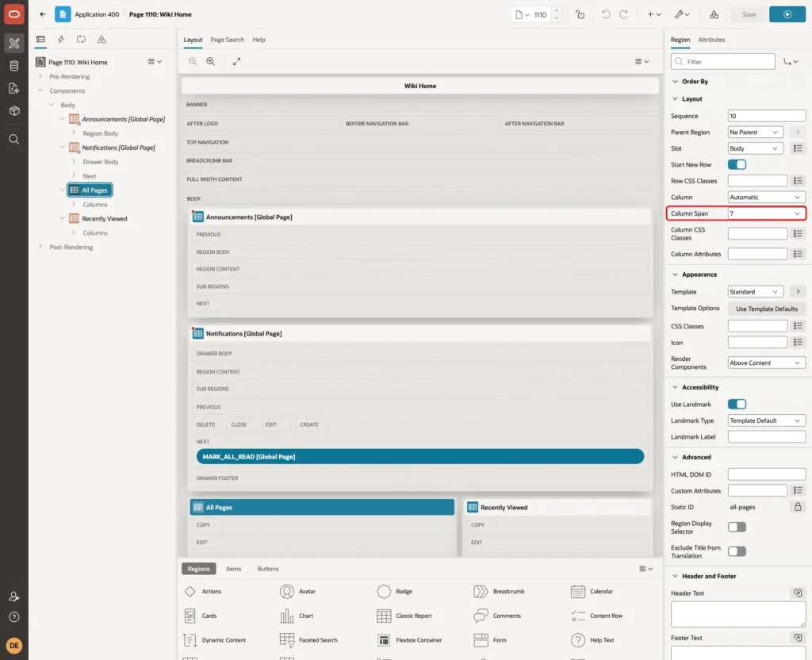Switch gallery to the Buttons tab

268,569
